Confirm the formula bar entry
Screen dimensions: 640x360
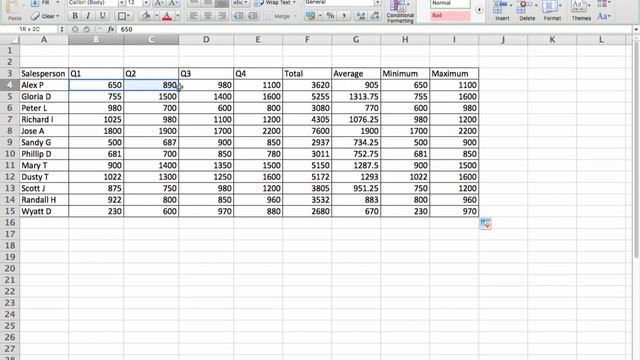[x=87, y=29]
